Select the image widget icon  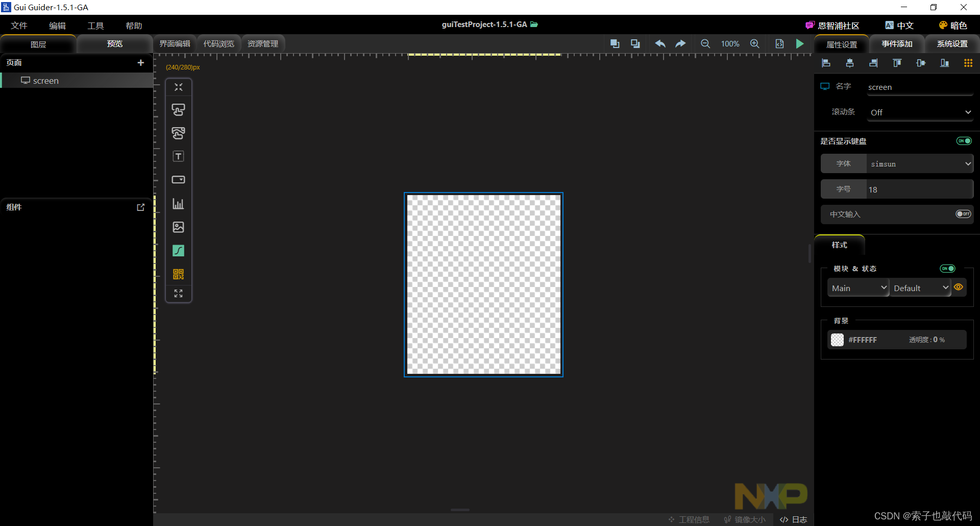coord(178,227)
